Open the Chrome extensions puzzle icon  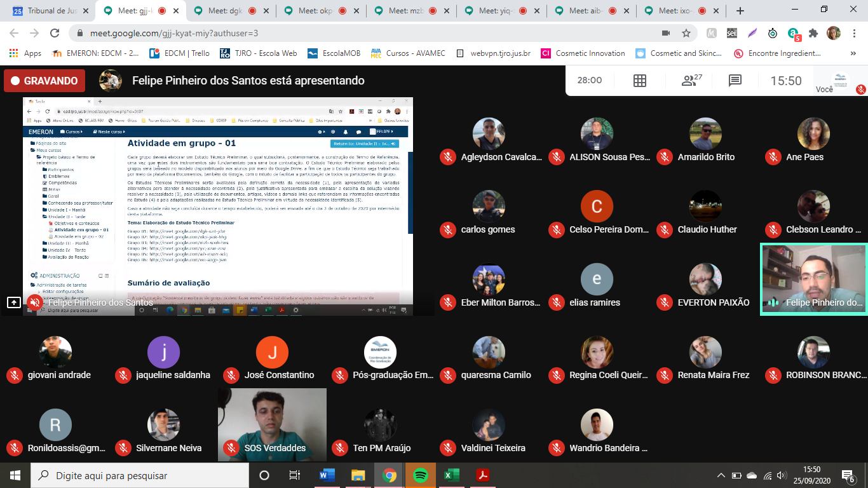[813, 33]
